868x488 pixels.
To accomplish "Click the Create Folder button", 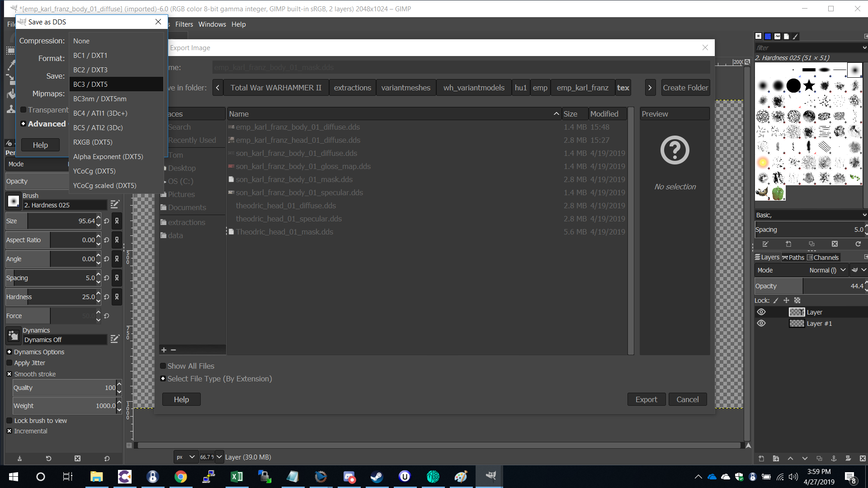I will [x=685, y=88].
